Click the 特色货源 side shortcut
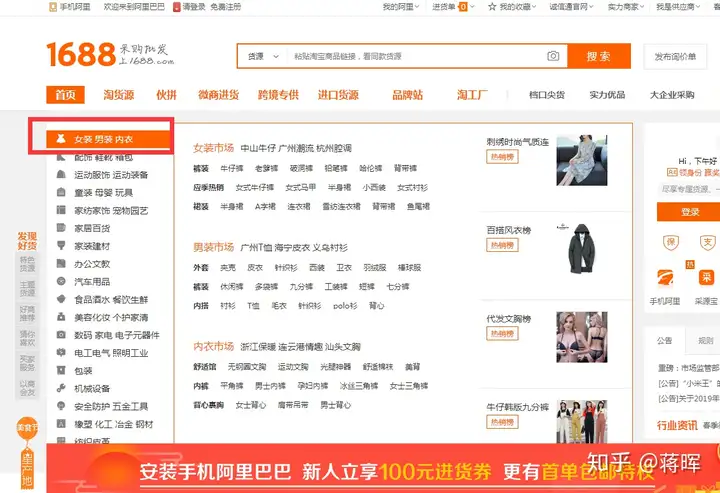 (27, 264)
